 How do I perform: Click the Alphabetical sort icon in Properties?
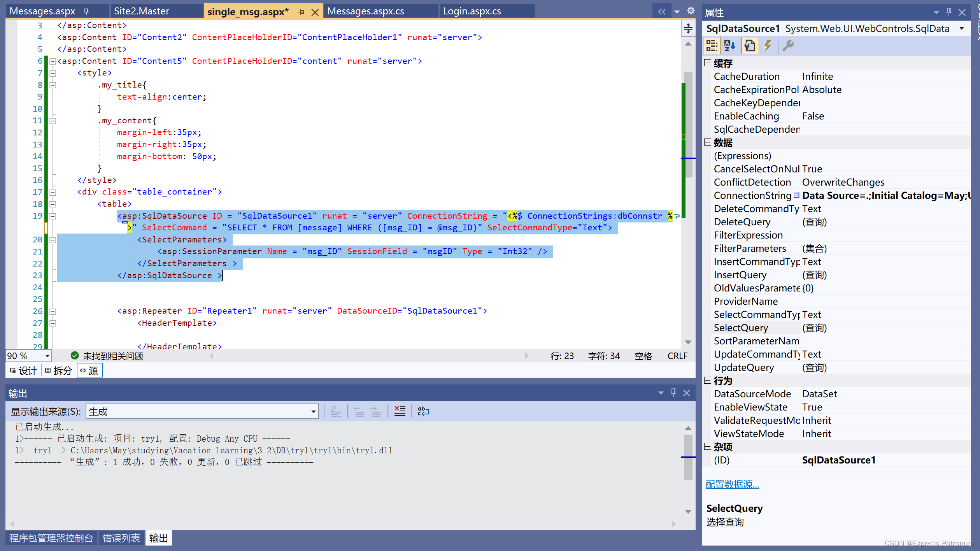click(730, 46)
